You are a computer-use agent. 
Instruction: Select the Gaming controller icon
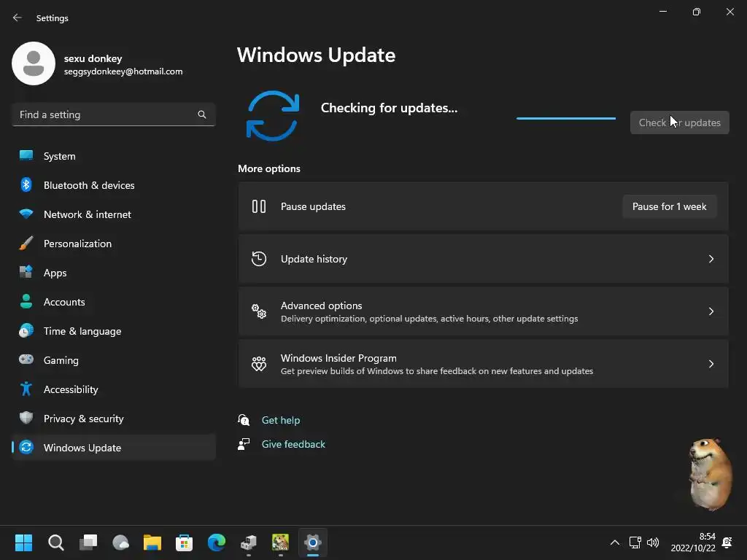26,359
